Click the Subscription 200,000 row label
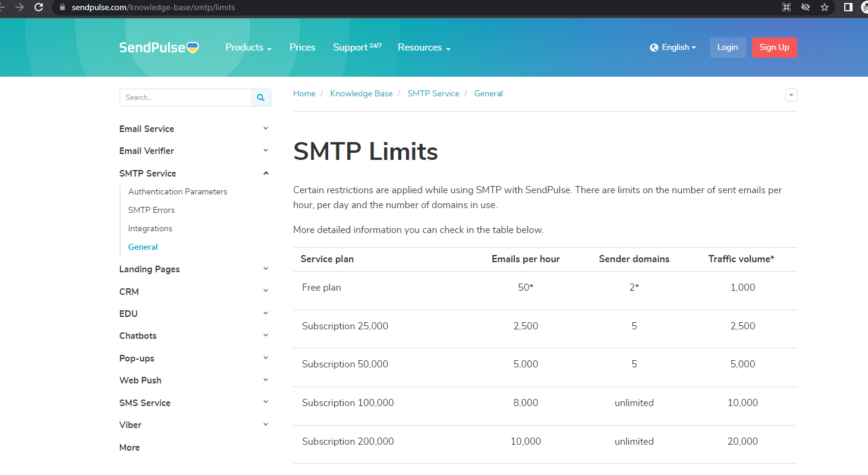This screenshot has height=475, width=868. tap(348, 442)
